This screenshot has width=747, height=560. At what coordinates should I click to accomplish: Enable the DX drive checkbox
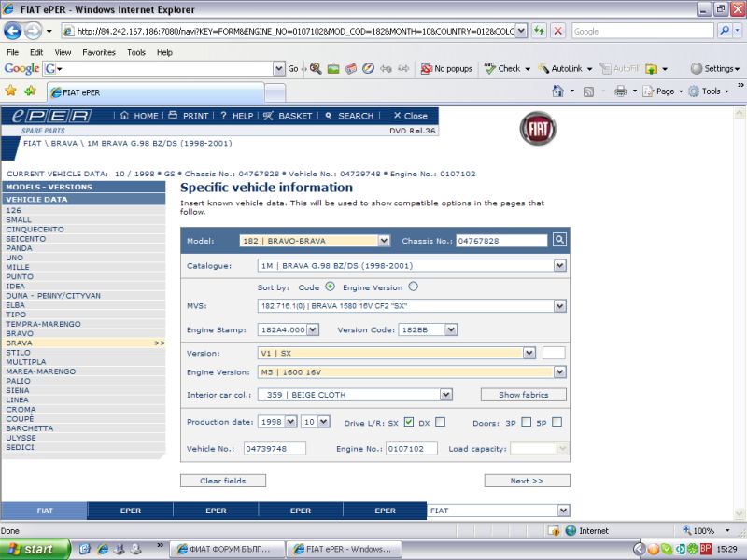point(440,422)
